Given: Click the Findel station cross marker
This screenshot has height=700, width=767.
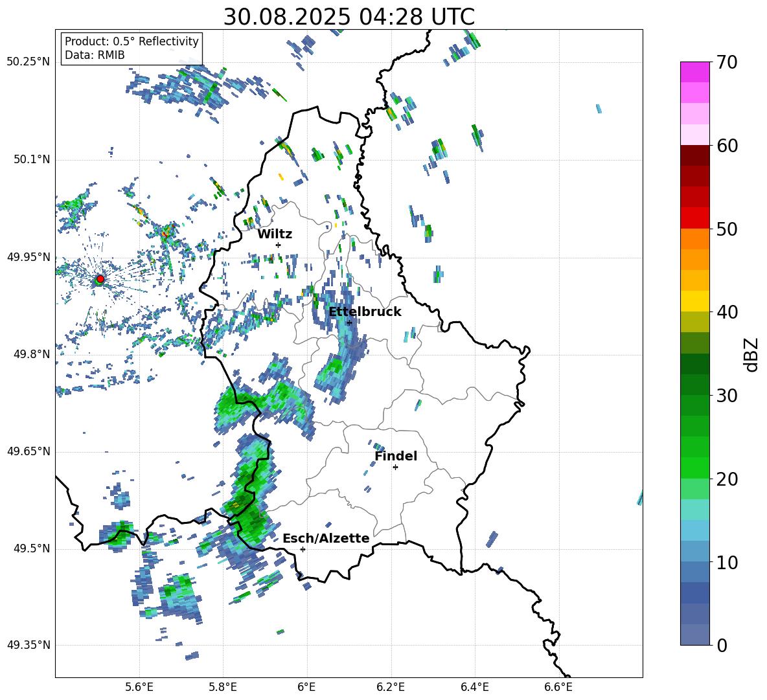Looking at the screenshot, I should pyautogui.click(x=395, y=468).
